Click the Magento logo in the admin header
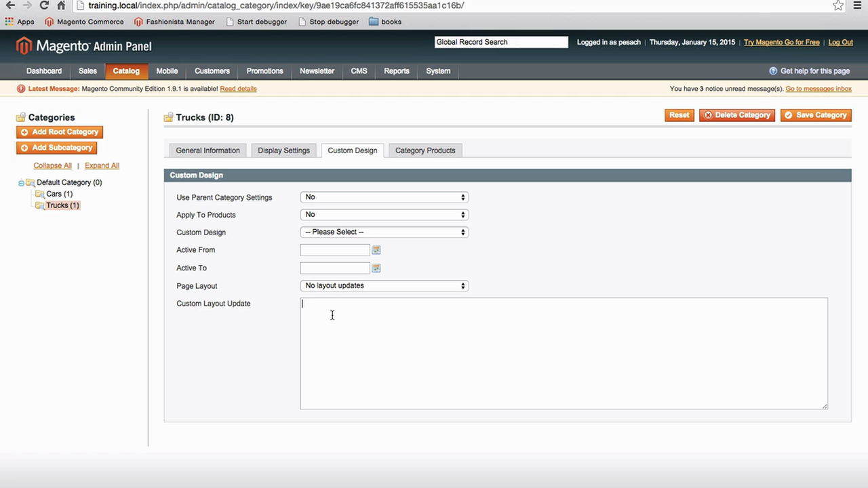The width and height of the screenshot is (868, 488). point(24,45)
